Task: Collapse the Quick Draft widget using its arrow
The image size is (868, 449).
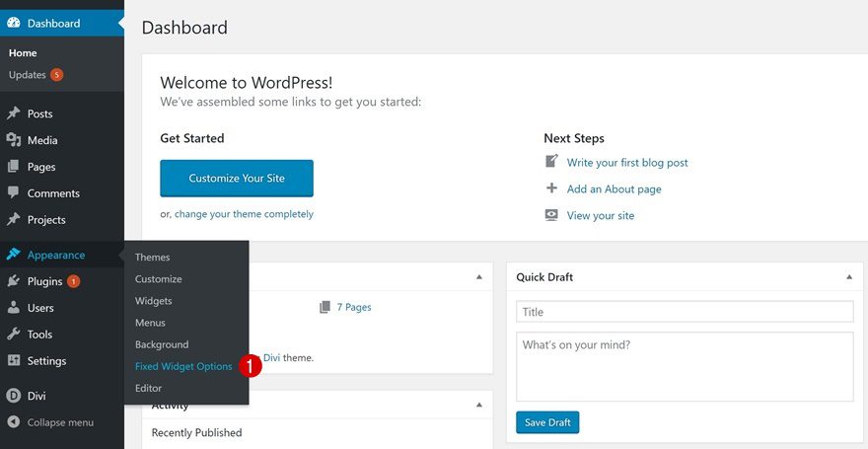Action: (x=848, y=277)
